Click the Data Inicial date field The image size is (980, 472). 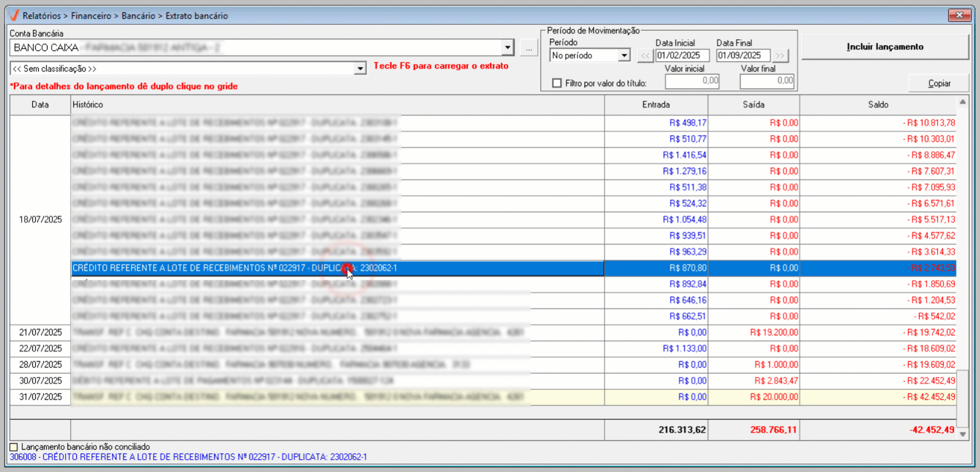coord(682,56)
